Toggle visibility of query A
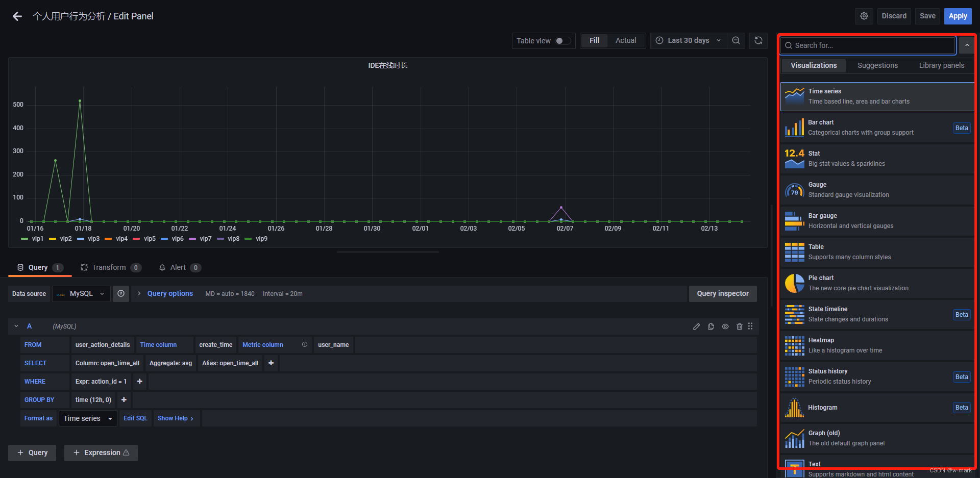Image resolution: width=980 pixels, height=478 pixels. (725, 326)
